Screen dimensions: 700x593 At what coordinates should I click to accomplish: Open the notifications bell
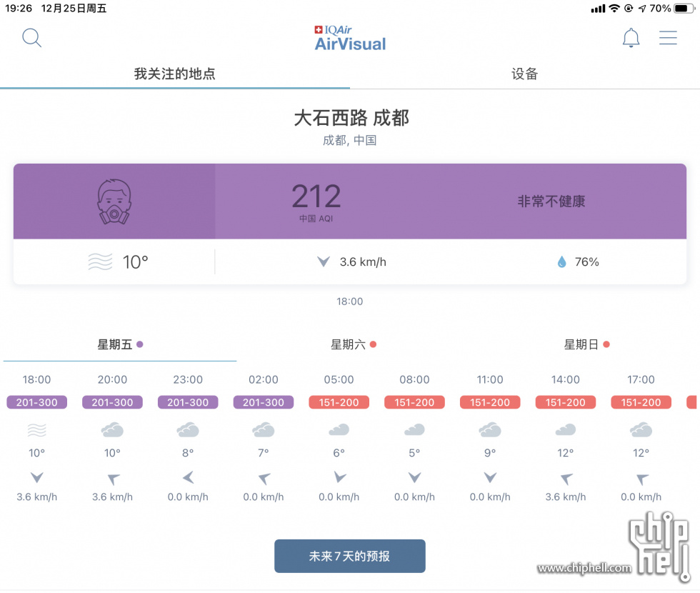coord(631,37)
